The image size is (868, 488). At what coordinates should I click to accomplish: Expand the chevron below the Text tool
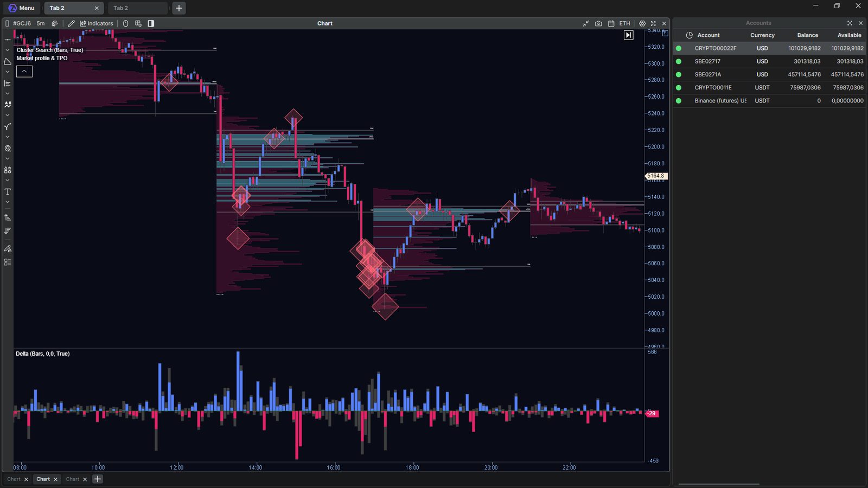8,202
